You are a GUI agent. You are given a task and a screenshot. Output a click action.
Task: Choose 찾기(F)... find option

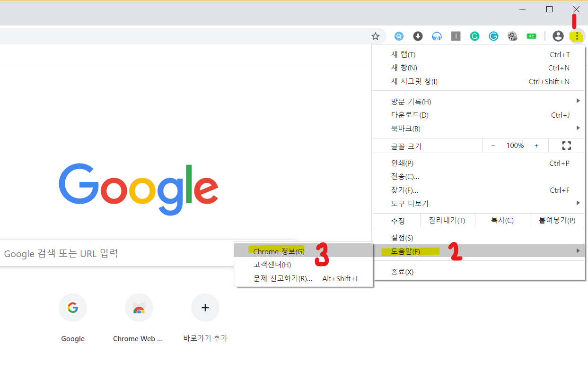coord(479,190)
